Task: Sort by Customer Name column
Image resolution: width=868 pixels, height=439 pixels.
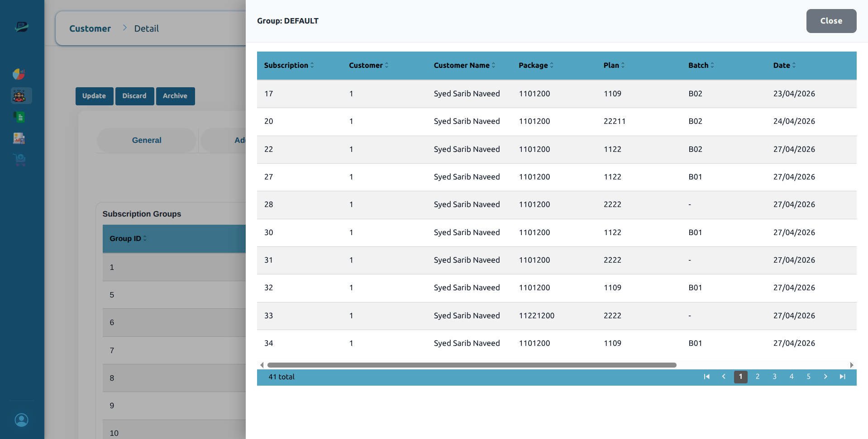Action: (x=464, y=66)
